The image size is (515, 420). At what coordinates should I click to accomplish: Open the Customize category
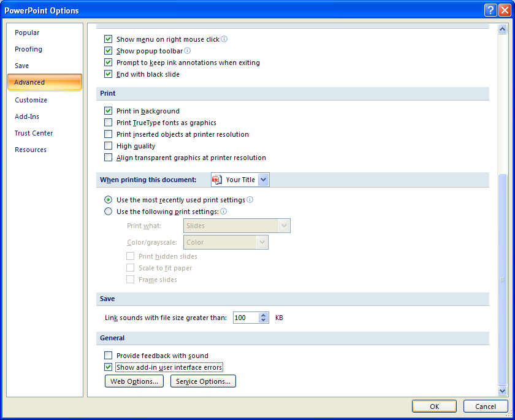pos(31,100)
